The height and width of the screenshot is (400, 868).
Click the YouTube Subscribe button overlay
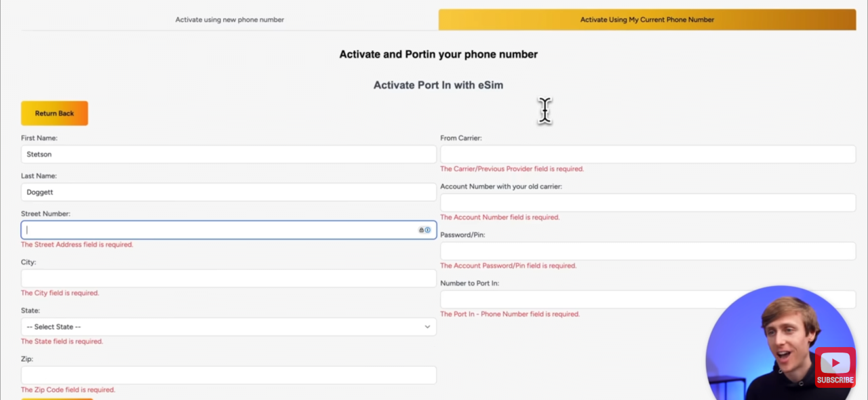[x=835, y=367]
